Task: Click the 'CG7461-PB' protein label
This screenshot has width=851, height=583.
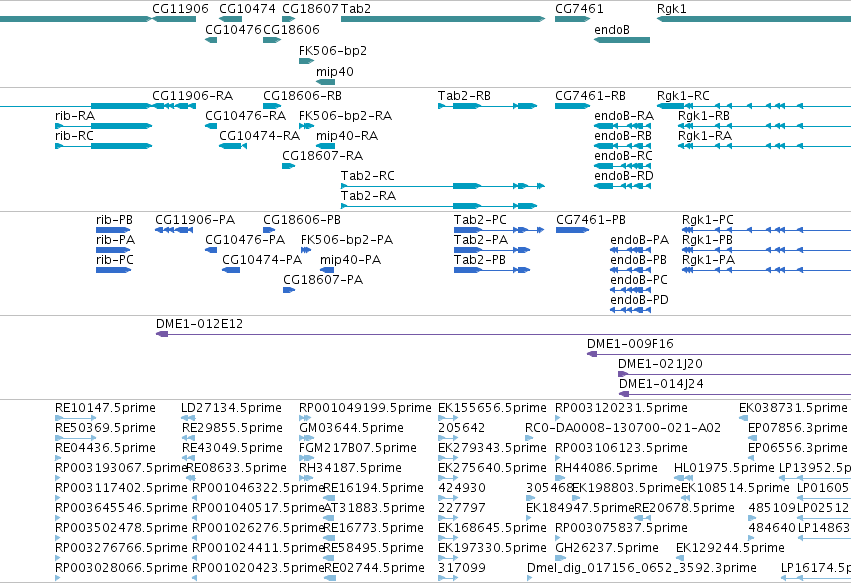Action: 590,220
